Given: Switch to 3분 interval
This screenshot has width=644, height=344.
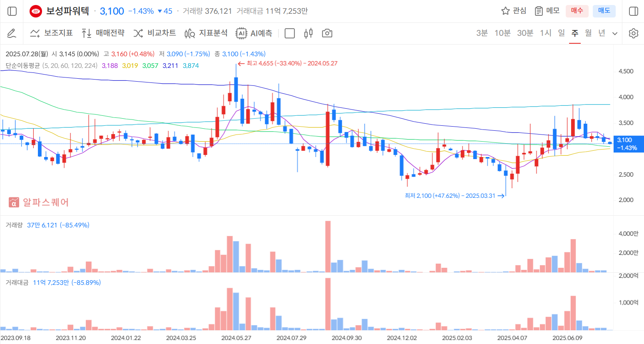Looking at the screenshot, I should pyautogui.click(x=482, y=33).
